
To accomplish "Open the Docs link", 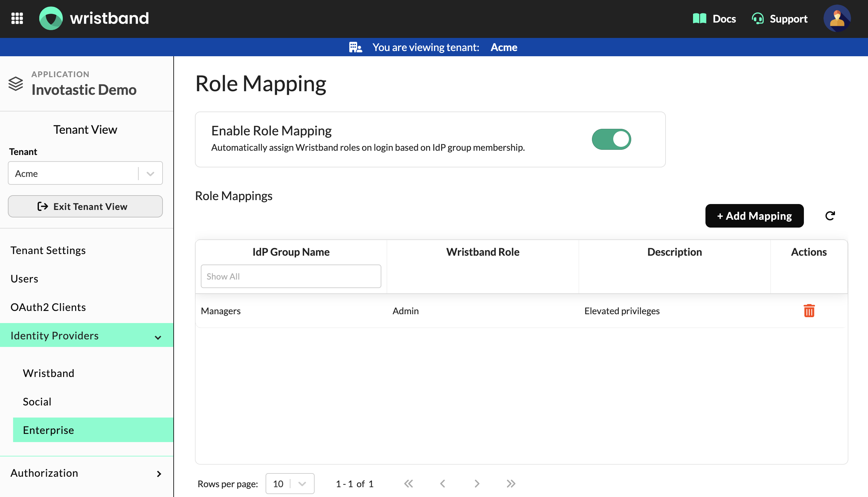I will (x=724, y=19).
